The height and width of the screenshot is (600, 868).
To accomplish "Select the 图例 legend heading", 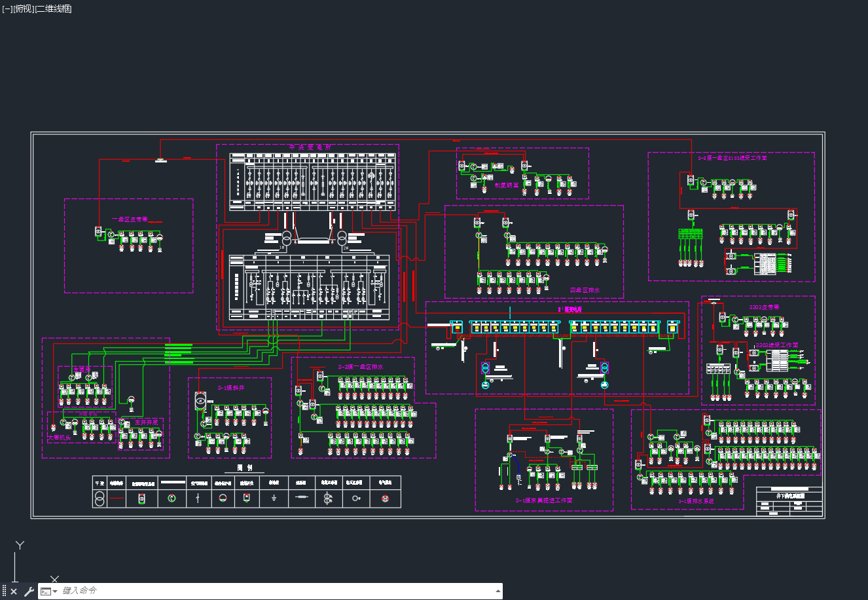I will pos(245,468).
